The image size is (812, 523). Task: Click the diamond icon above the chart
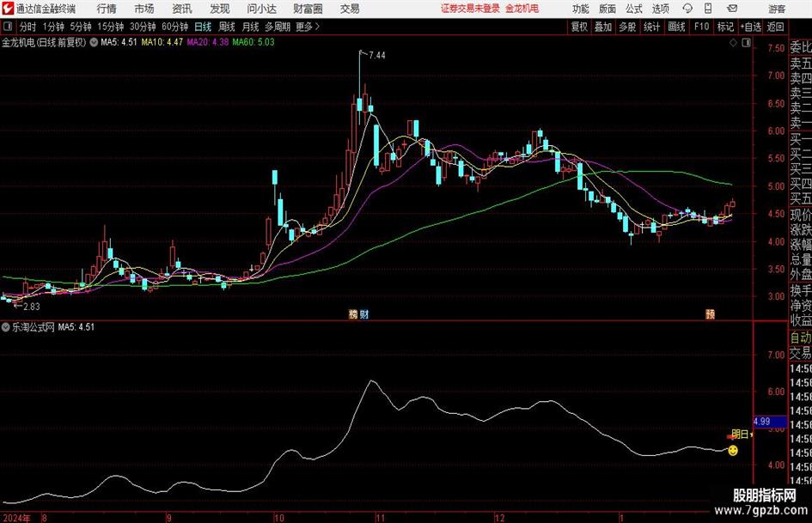pyautogui.click(x=733, y=43)
